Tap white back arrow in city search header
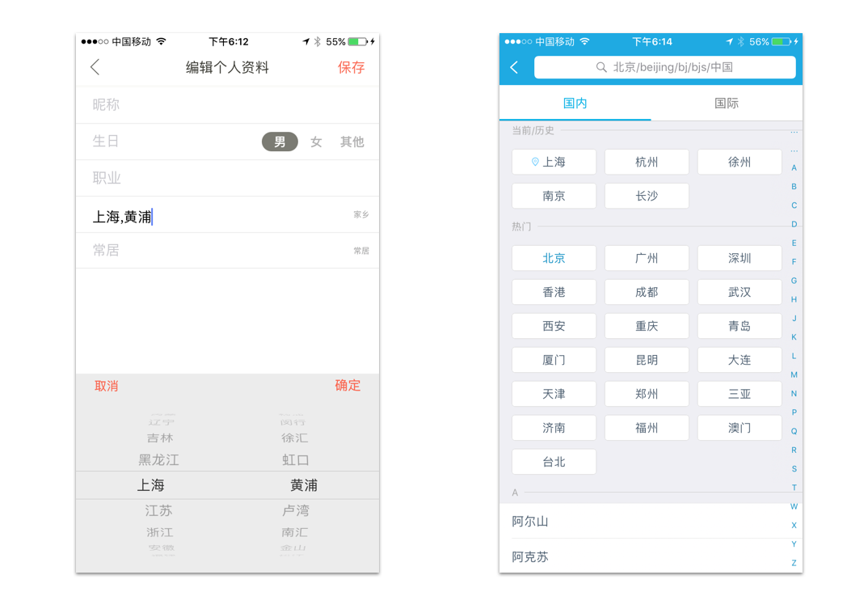Image resolution: width=868 pixels, height=609 pixels. point(515,67)
